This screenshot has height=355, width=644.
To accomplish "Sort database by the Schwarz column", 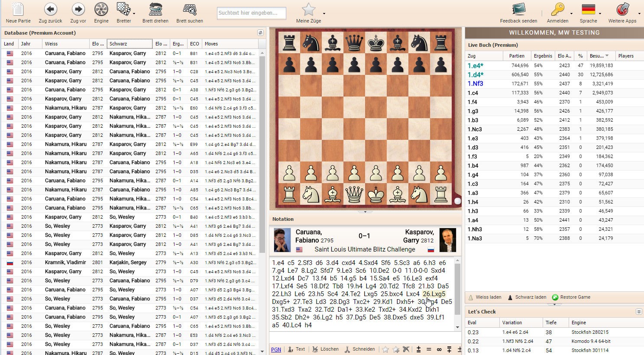I will pyautogui.click(x=129, y=44).
